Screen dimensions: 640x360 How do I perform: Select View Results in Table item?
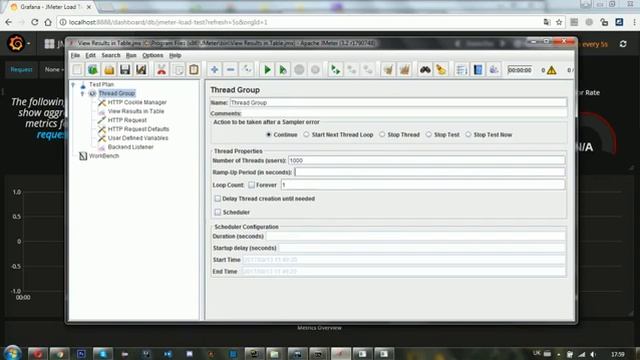(136, 111)
